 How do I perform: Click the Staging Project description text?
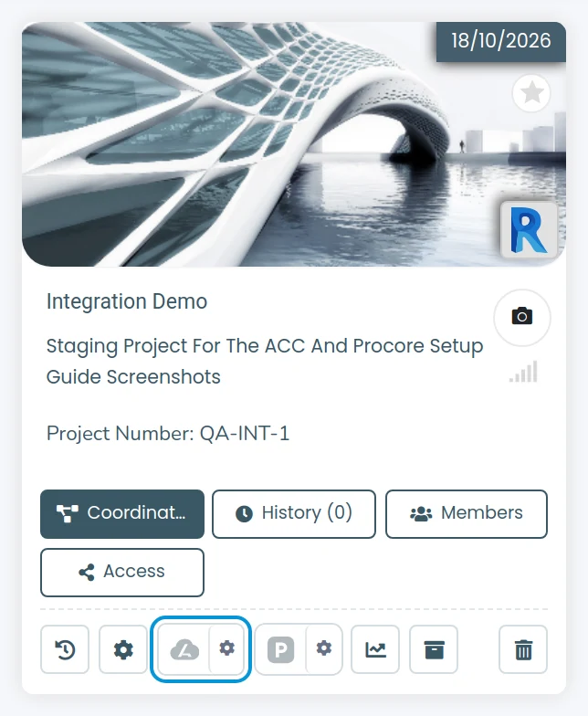(265, 362)
